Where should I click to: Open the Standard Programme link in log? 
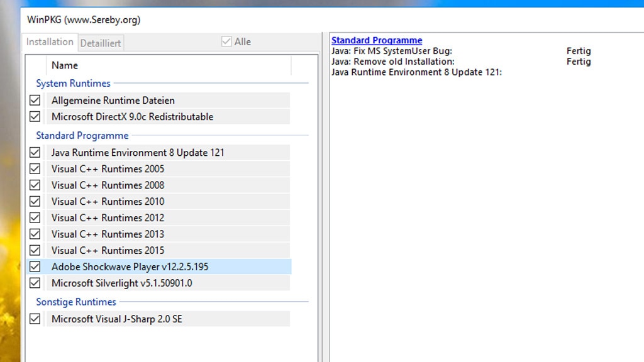pos(377,40)
